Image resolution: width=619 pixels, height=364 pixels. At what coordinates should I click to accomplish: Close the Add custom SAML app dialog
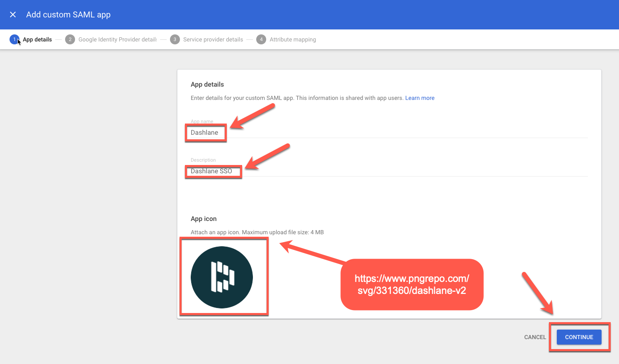[x=13, y=15]
